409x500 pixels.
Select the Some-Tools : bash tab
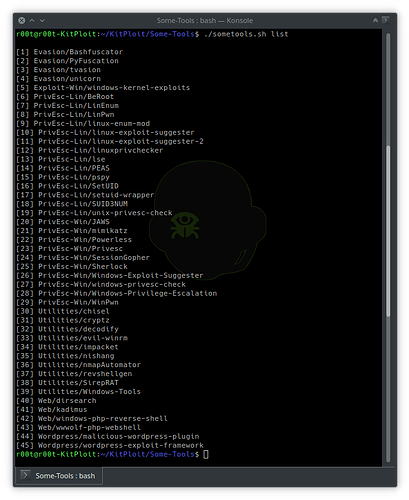(59, 476)
